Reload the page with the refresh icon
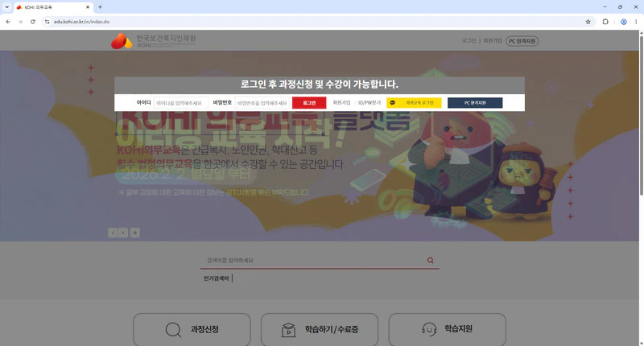 (33, 22)
